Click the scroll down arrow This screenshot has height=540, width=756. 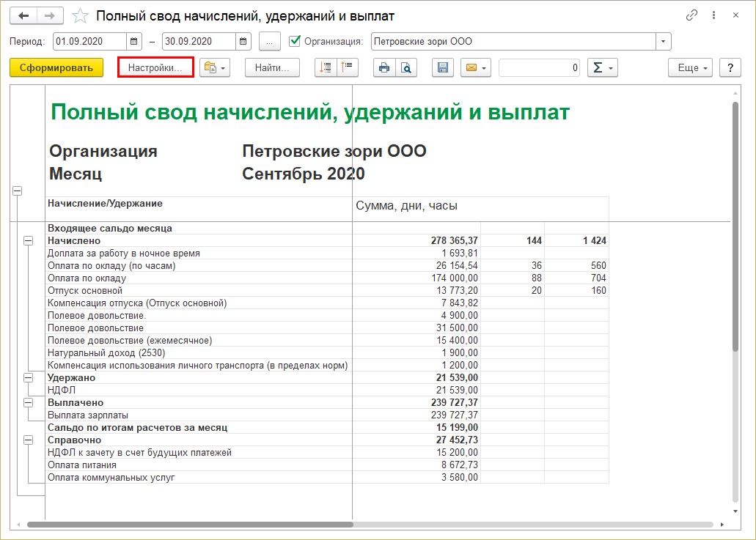click(x=735, y=511)
